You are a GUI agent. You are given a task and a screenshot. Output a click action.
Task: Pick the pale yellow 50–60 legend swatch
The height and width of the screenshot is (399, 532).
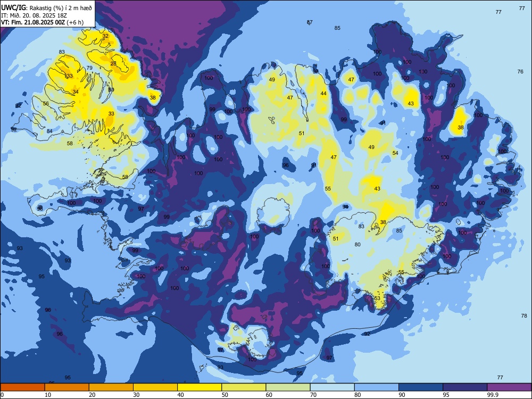click(244, 387)
